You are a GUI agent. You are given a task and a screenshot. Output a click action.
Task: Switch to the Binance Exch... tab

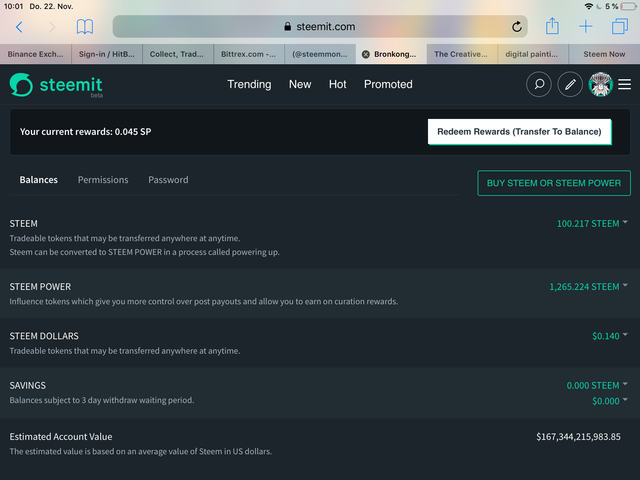pos(36,54)
